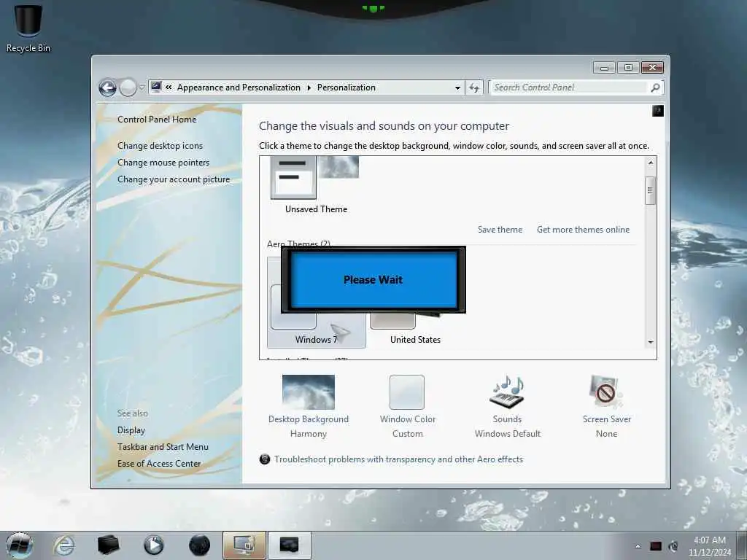Open the Recycle Bin desktop icon

(x=28, y=28)
